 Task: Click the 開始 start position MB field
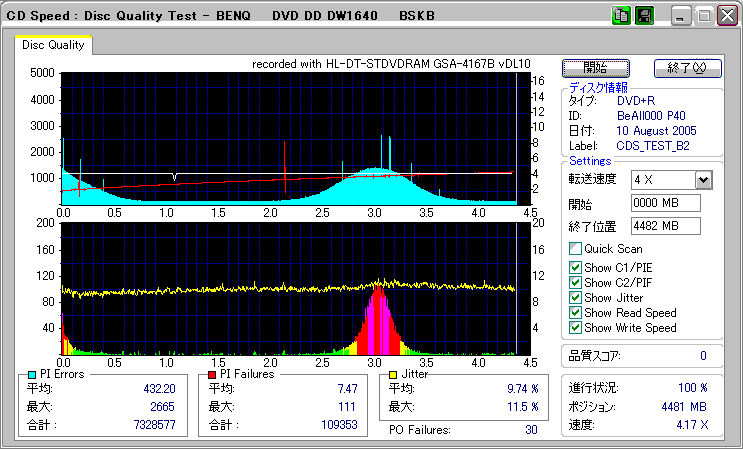coord(665,203)
